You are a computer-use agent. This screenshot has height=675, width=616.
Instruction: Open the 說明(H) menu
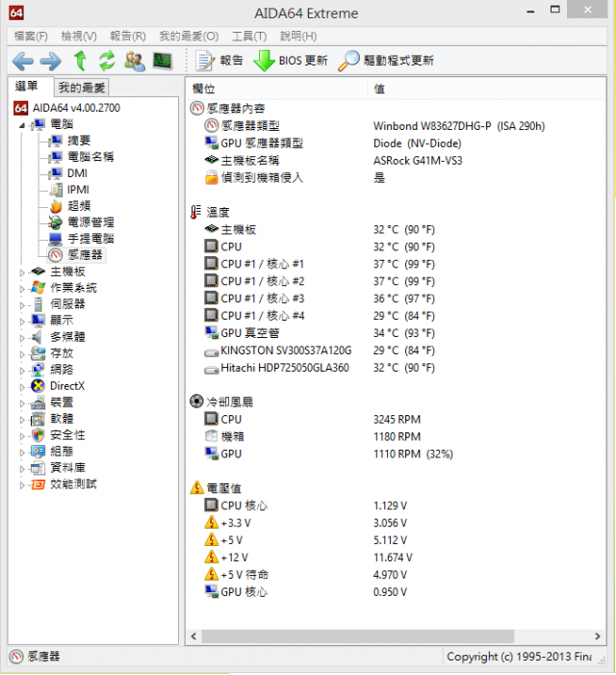pyautogui.click(x=298, y=37)
